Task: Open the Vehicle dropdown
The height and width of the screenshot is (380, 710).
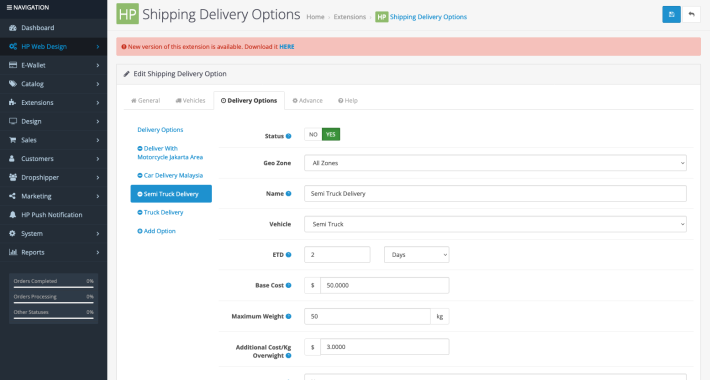Action: point(495,224)
